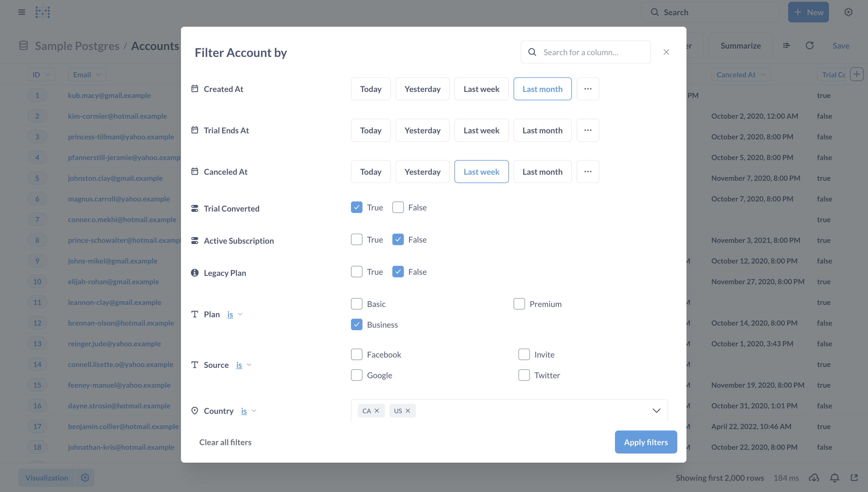
Task: Click Clear all filters link
Action: (x=225, y=442)
